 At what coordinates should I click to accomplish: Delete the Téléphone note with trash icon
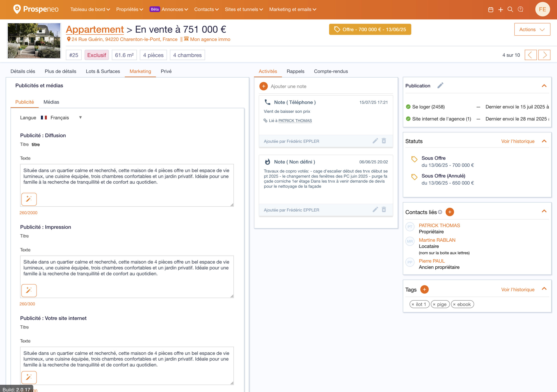(384, 141)
